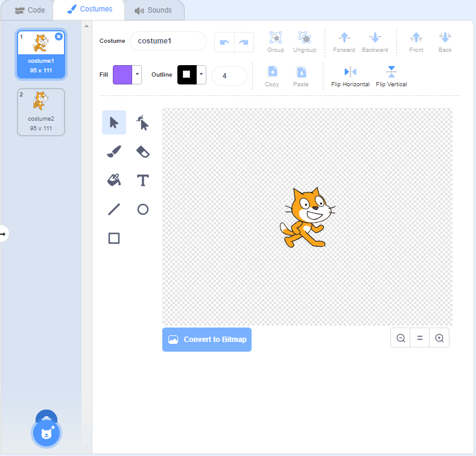Switch to the Sounds tab
476x456 pixels.
(153, 10)
